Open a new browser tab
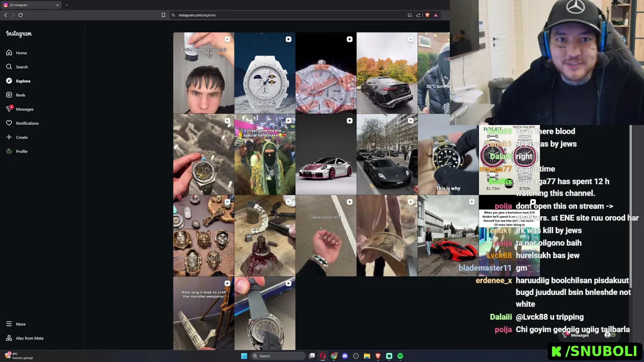Image resolution: width=644 pixels, height=362 pixels. point(66,5)
